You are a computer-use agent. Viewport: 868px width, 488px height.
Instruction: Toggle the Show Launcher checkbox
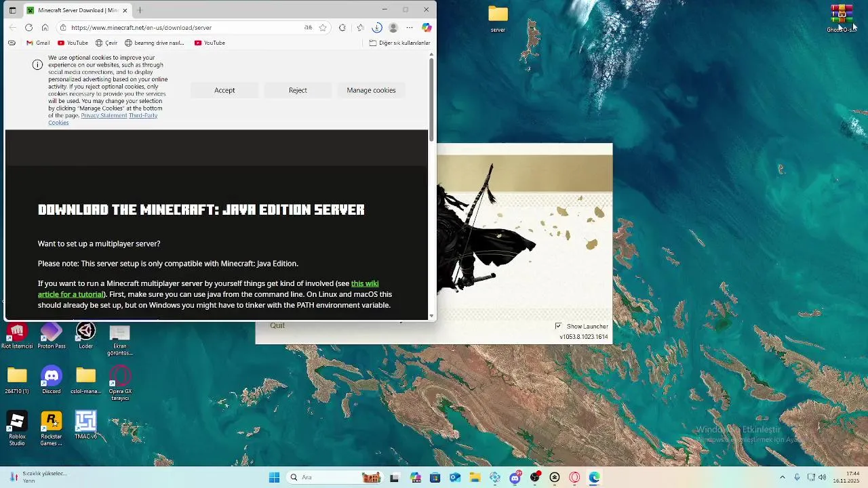click(558, 326)
